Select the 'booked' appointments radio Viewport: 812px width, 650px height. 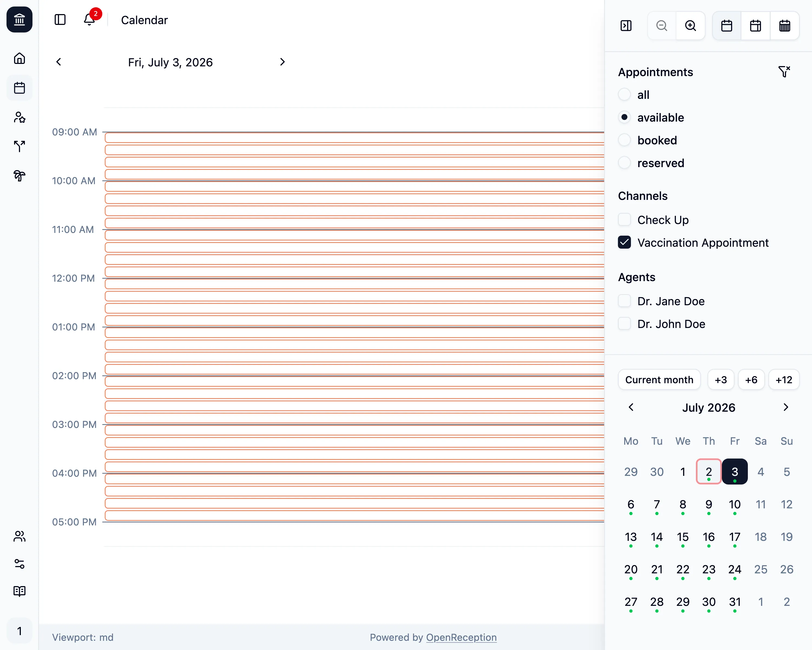pos(624,140)
